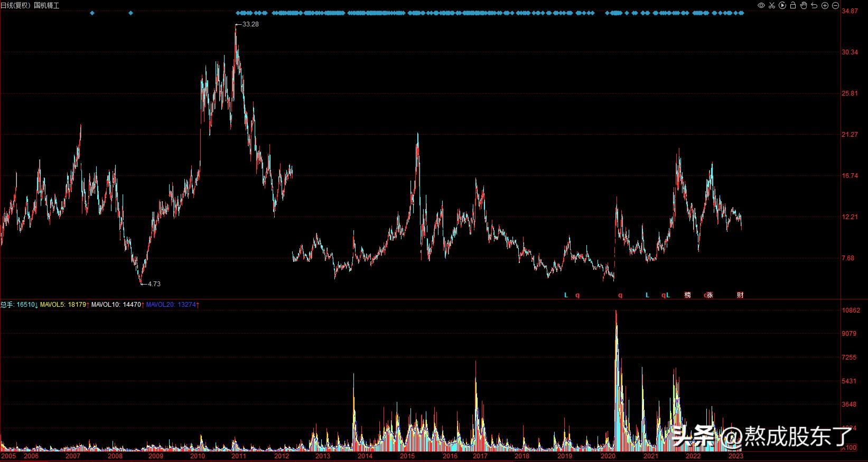This screenshot has width=868, height=462.
Task: Click the 21.27 price axis value
Action: pos(850,135)
